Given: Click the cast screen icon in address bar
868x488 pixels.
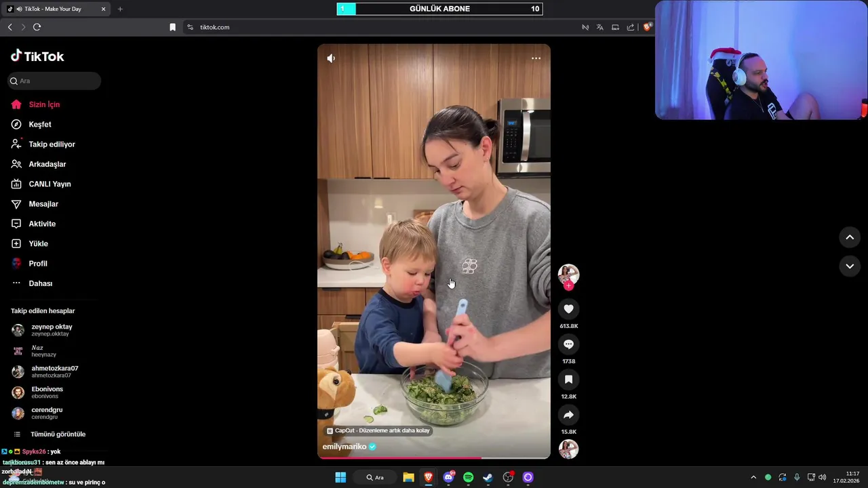Looking at the screenshot, I should (x=615, y=27).
